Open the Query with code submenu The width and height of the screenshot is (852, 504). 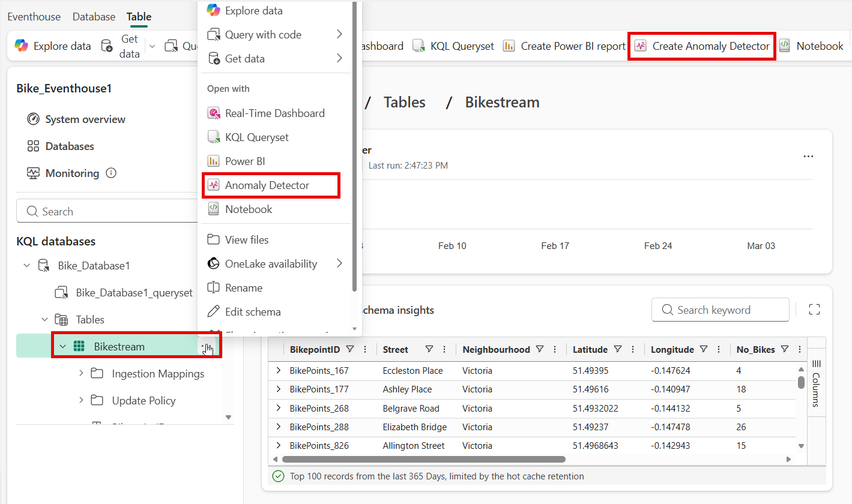click(x=276, y=35)
